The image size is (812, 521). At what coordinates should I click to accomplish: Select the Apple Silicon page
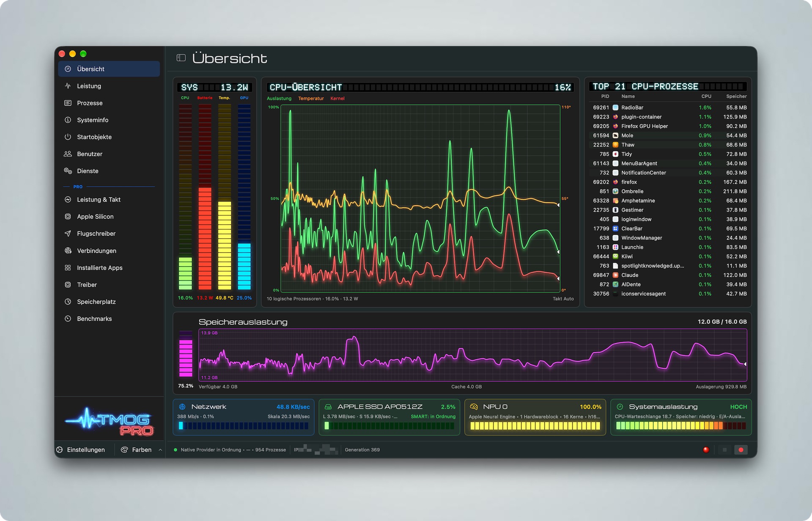coord(109,216)
